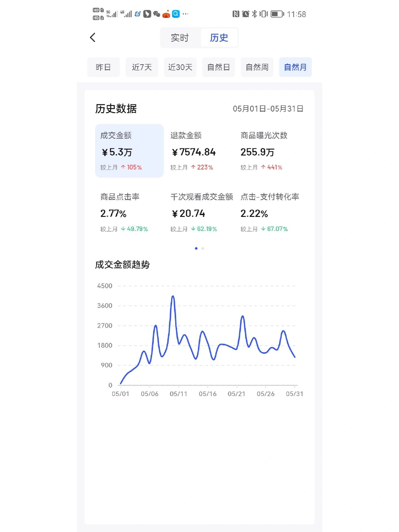The height and width of the screenshot is (532, 399).
Task: Tap the 2.22% conversion value
Action: pos(254,213)
